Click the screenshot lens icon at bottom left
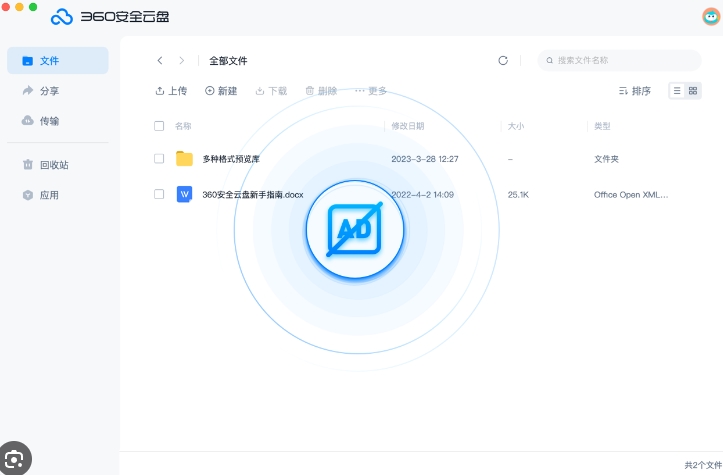Image resolution: width=723 pixels, height=475 pixels. [14, 459]
